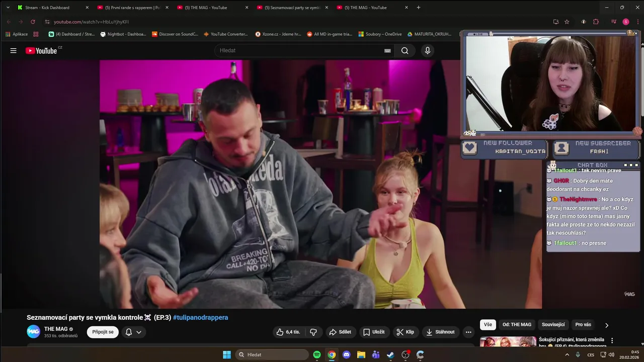Switch the CES keyboard language indicator
The height and width of the screenshot is (362, 644).
point(592,354)
